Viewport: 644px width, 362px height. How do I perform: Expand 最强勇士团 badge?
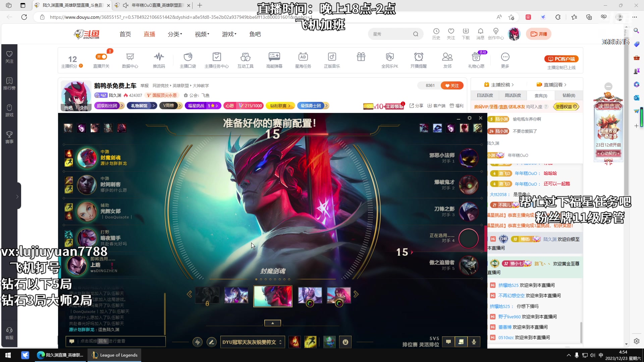coord(313,106)
